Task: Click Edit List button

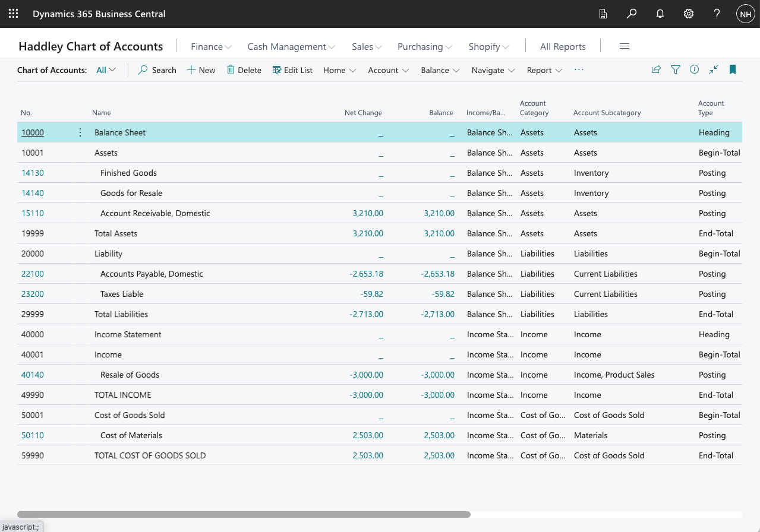Action: pos(292,70)
